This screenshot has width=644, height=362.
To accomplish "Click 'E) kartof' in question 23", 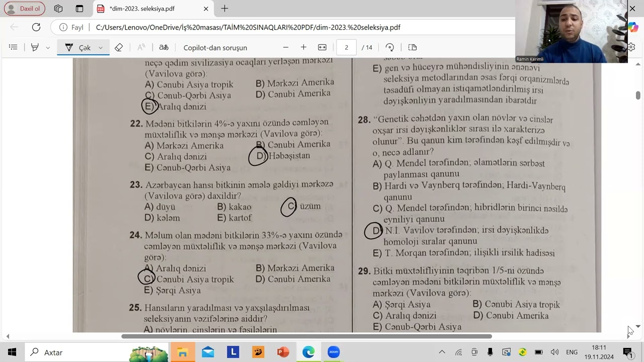I will (234, 218).
